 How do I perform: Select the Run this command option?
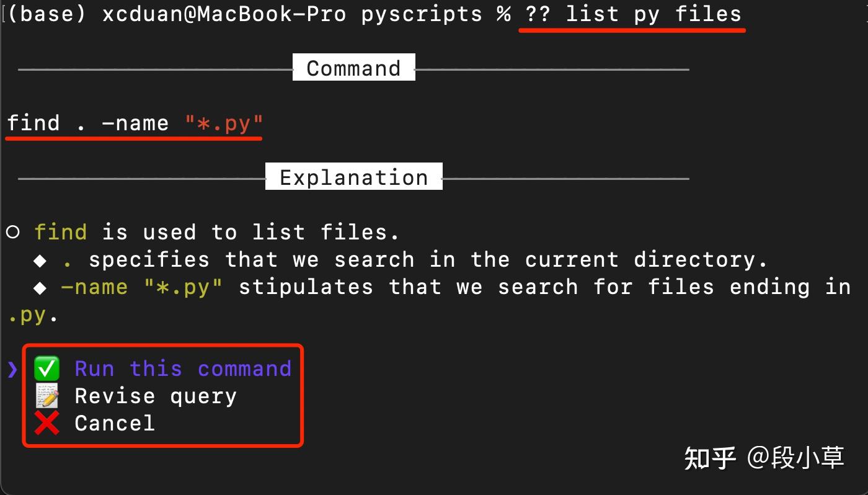tap(183, 368)
